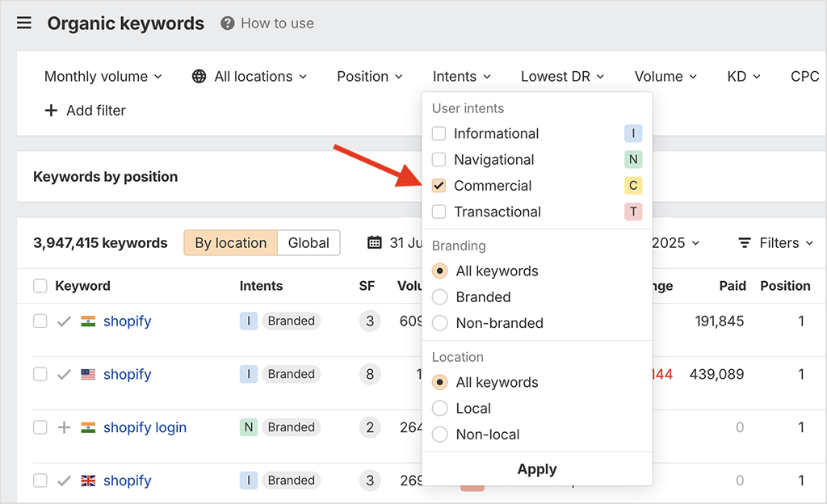The image size is (827, 504).
Task: Click the Apply button
Action: coord(537,468)
